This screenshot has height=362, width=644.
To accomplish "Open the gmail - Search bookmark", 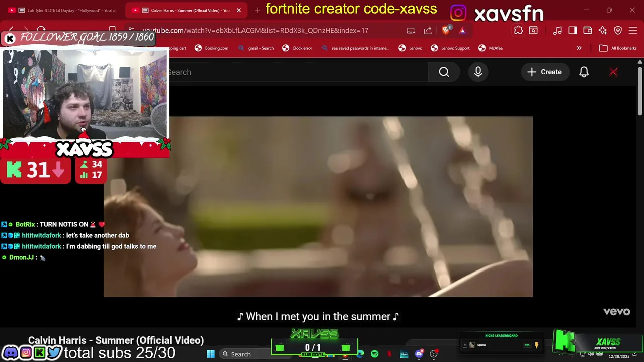I will click(256, 48).
